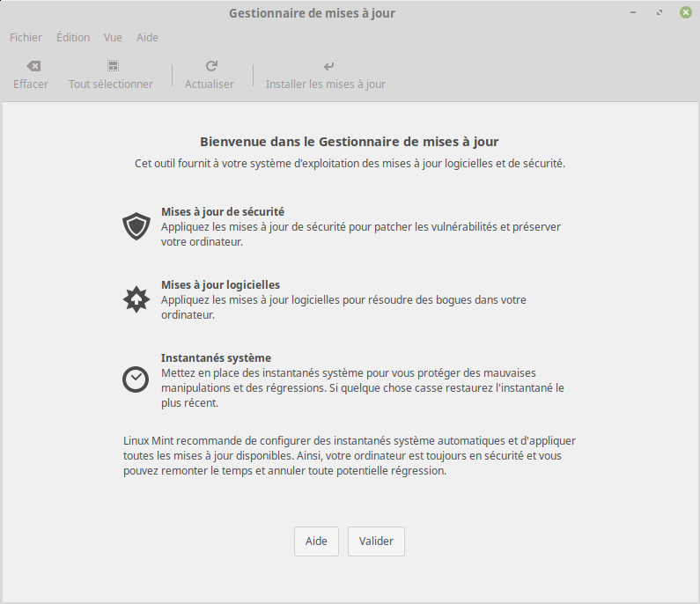The image size is (700, 604).
Task: Click the "Instantanés système" heading
Action: tap(216, 358)
